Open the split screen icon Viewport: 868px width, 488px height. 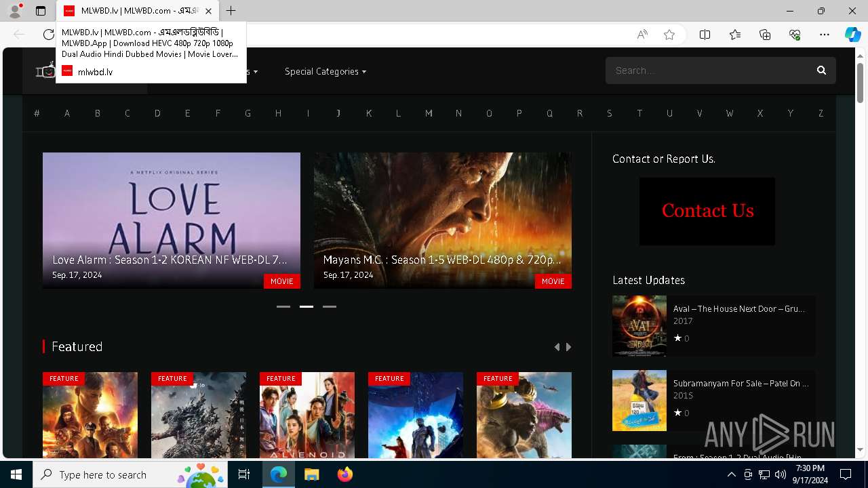click(x=705, y=35)
